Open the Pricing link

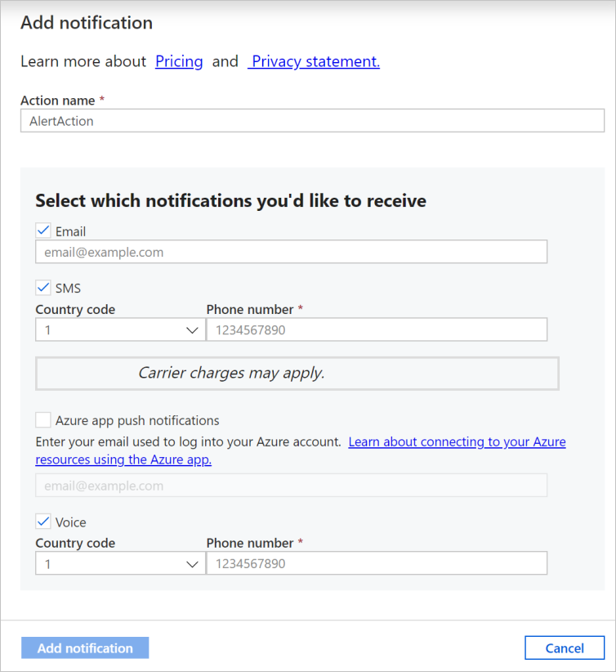tap(179, 61)
